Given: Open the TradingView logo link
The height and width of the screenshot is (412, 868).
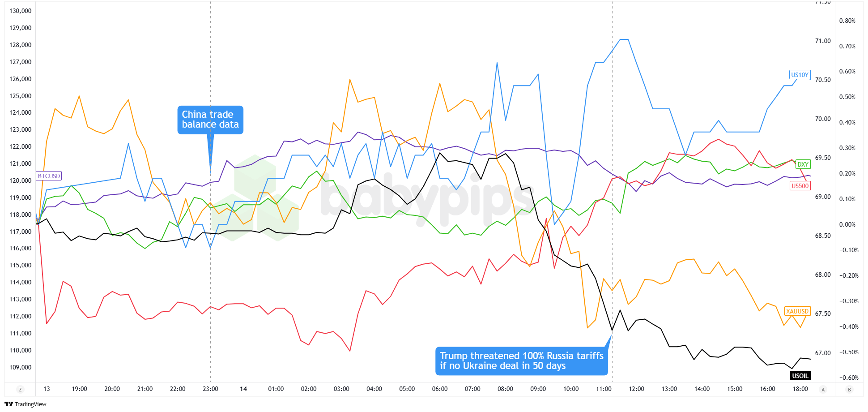Looking at the screenshot, I should (26, 404).
